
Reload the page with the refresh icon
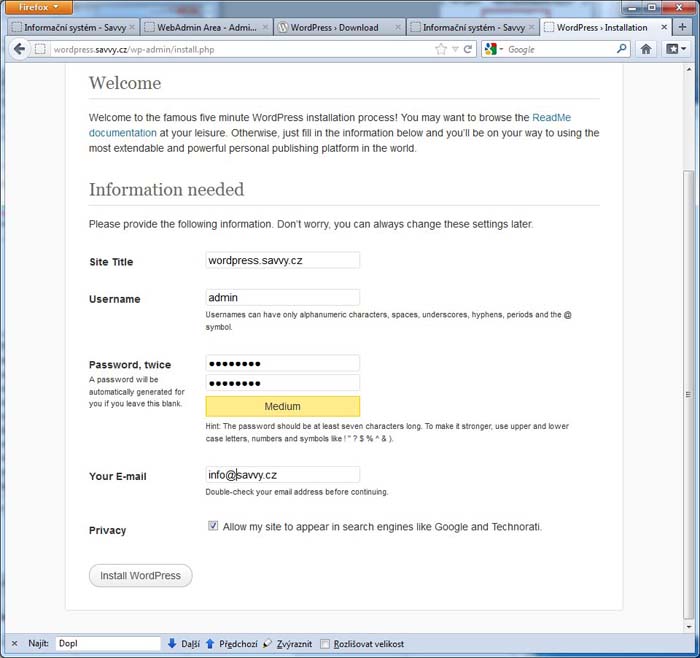(467, 49)
